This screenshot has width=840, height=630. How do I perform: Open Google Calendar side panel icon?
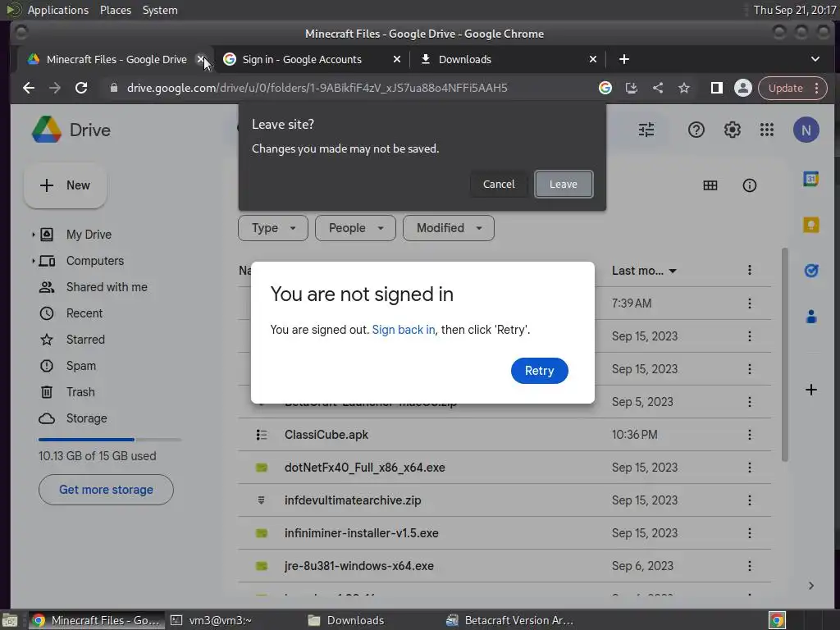click(810, 179)
